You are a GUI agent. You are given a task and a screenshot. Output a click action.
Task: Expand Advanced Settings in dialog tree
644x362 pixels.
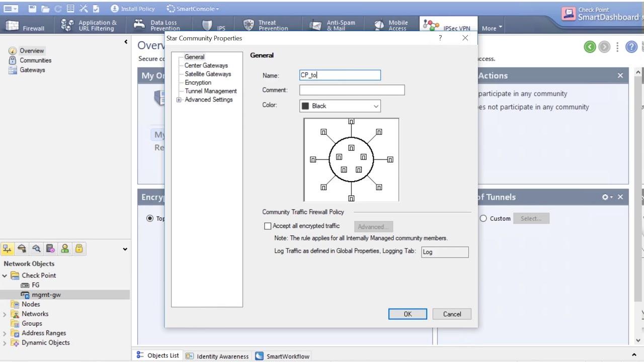pyautogui.click(x=179, y=100)
